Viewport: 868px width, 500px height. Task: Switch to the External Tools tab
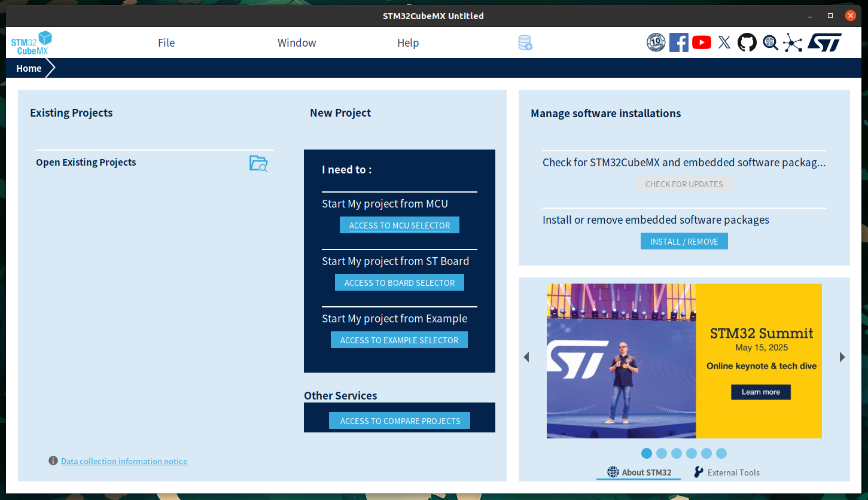pos(726,472)
